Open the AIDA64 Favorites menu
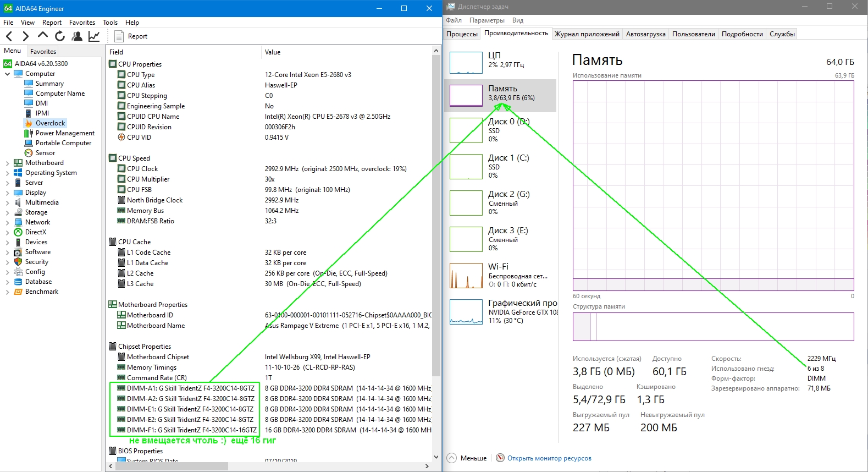Image resolution: width=868 pixels, height=472 pixels. (82, 23)
